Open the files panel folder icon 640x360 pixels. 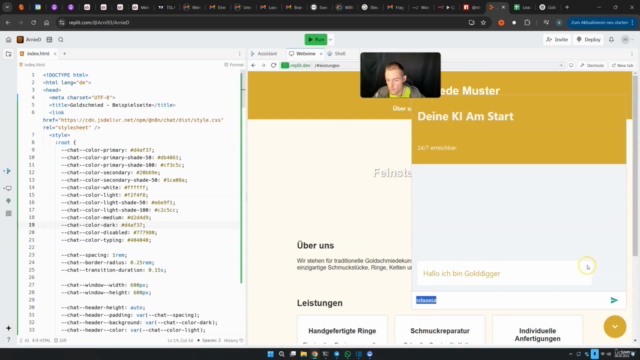[x=9, y=54]
